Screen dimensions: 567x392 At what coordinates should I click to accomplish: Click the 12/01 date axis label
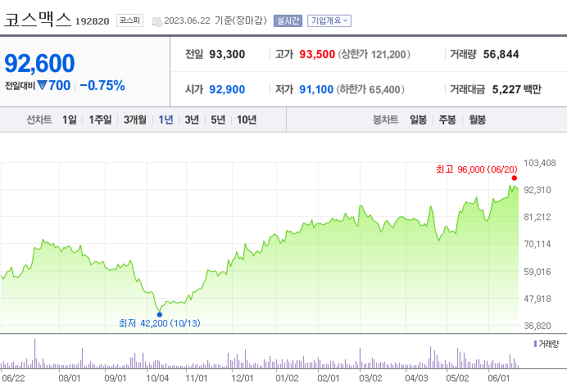coord(243,378)
